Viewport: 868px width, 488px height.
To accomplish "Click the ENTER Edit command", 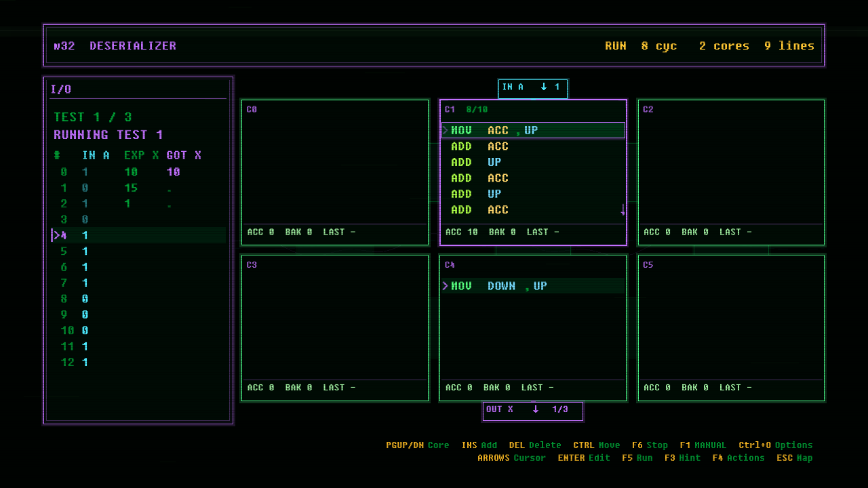I will pyautogui.click(x=585, y=458).
